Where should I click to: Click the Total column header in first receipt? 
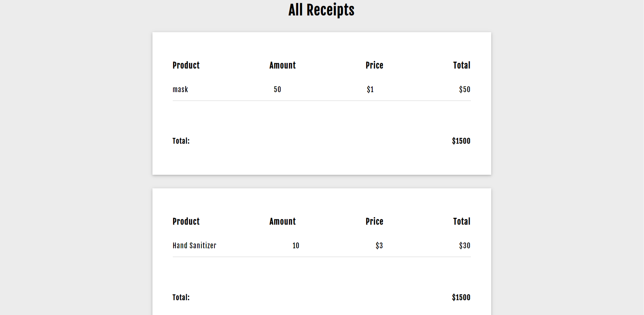pos(462,65)
